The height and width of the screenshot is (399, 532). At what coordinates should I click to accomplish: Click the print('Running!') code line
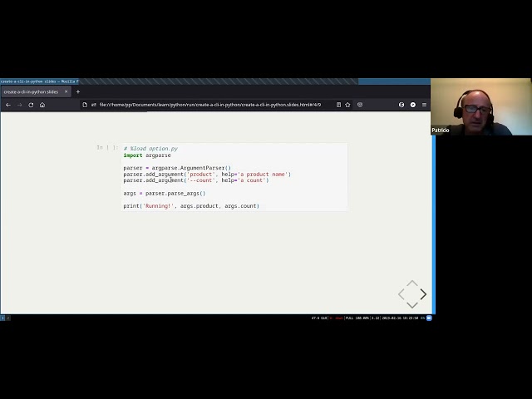(x=191, y=206)
